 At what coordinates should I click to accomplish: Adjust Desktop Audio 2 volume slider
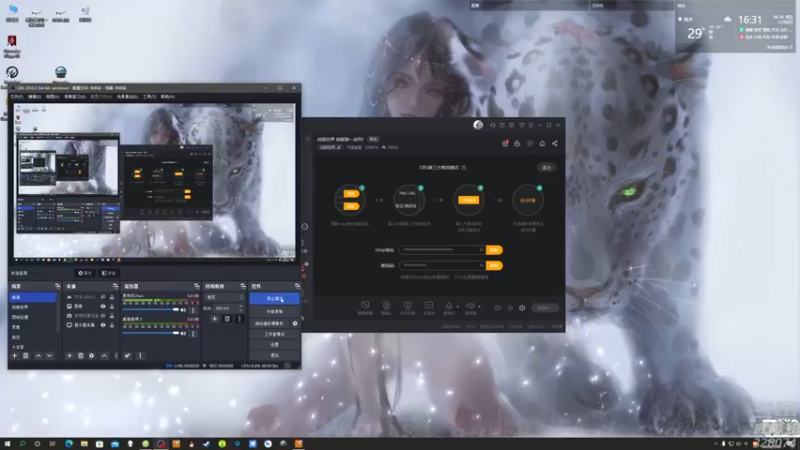(151, 333)
